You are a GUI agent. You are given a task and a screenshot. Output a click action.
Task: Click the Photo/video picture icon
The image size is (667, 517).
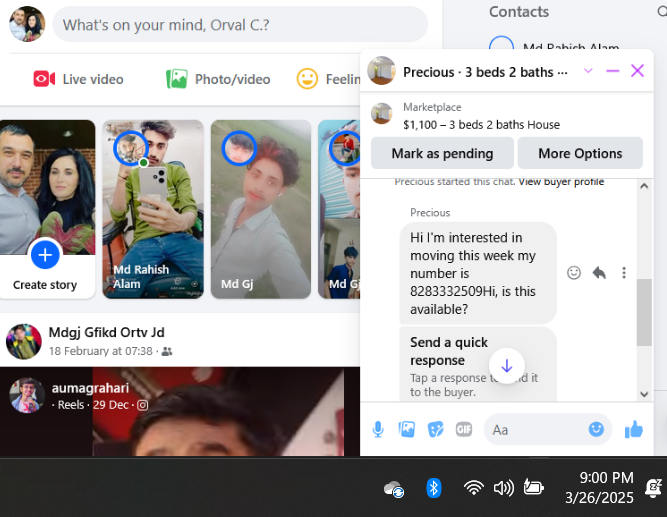click(177, 79)
